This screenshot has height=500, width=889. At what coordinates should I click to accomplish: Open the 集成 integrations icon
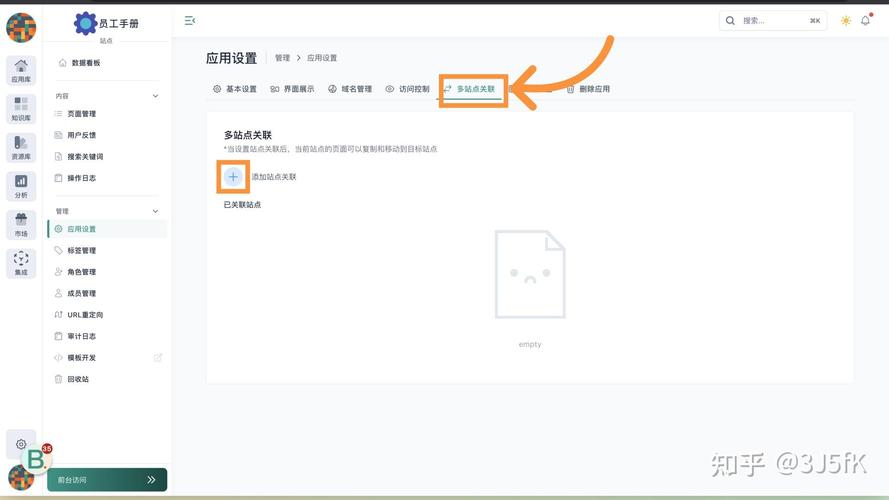pos(21,263)
